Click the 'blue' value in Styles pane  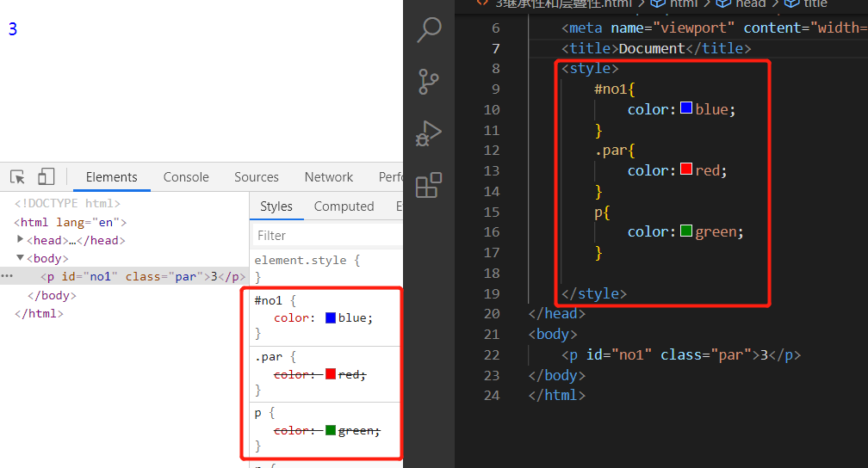click(x=355, y=318)
